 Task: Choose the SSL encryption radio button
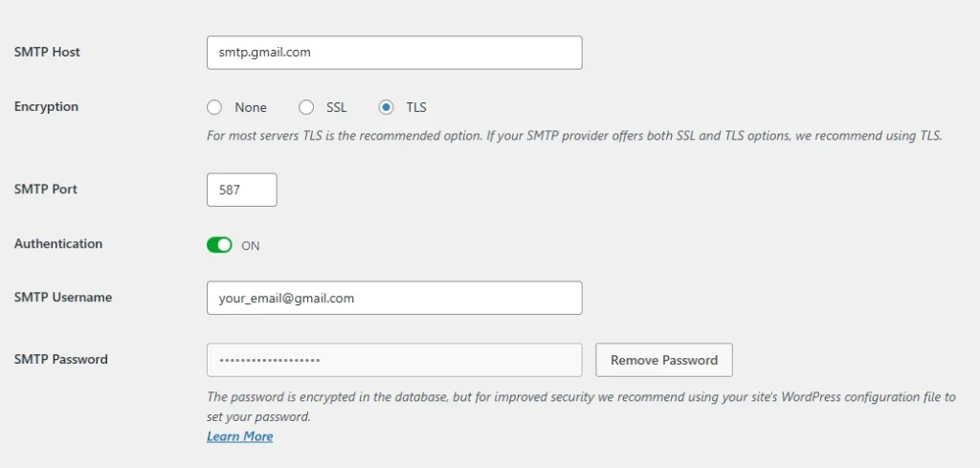[306, 107]
